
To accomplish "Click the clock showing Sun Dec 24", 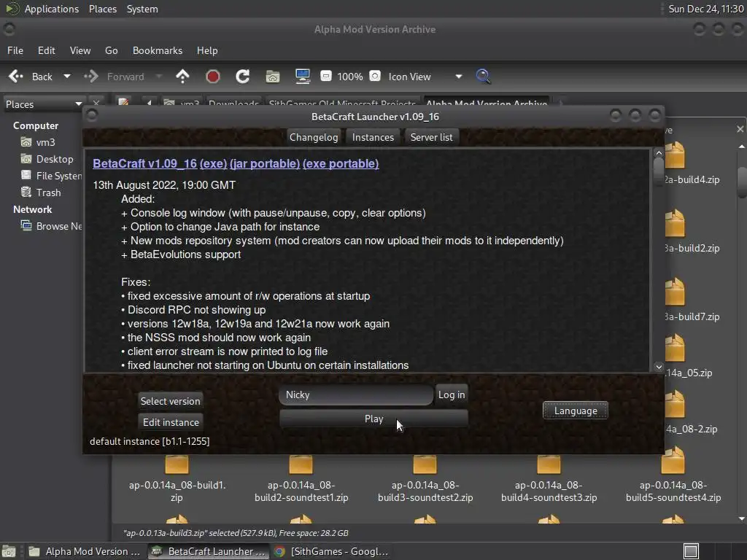I will [705, 9].
